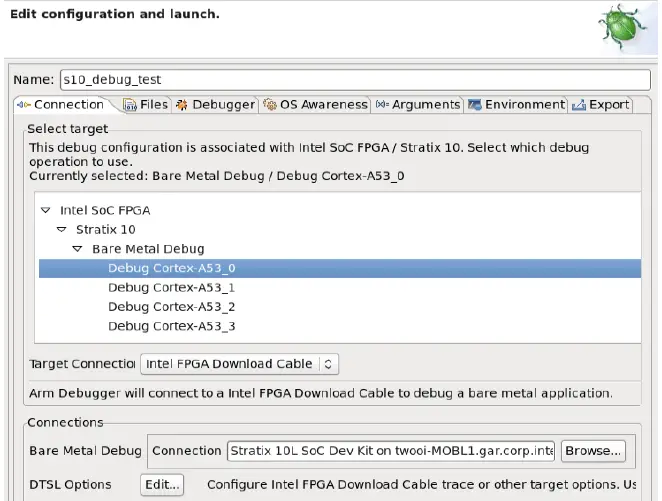Select the Connection tab
This screenshot has width=662, height=501.
61,104
